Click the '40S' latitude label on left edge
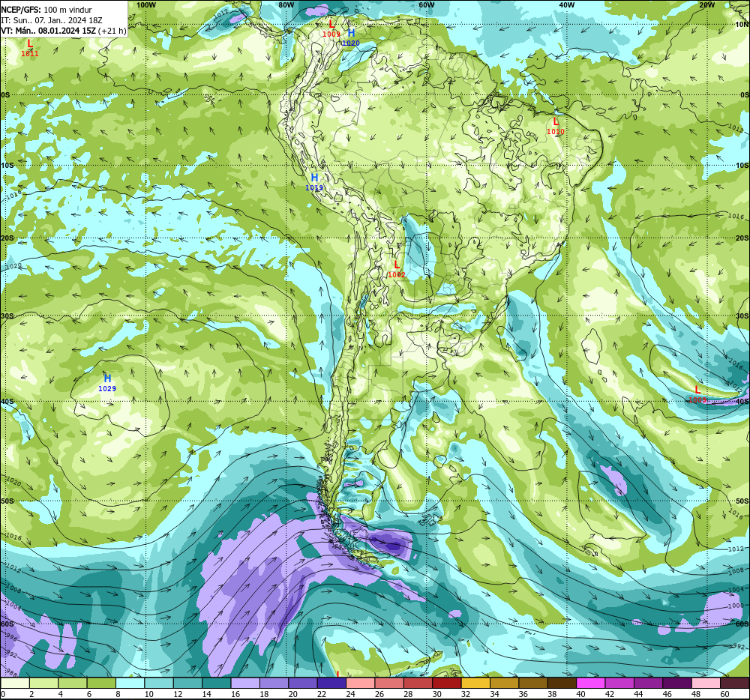 coord(7,402)
